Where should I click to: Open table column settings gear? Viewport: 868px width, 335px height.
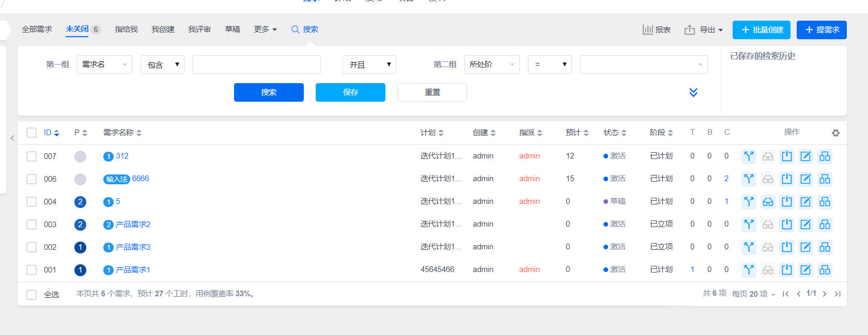pos(835,133)
